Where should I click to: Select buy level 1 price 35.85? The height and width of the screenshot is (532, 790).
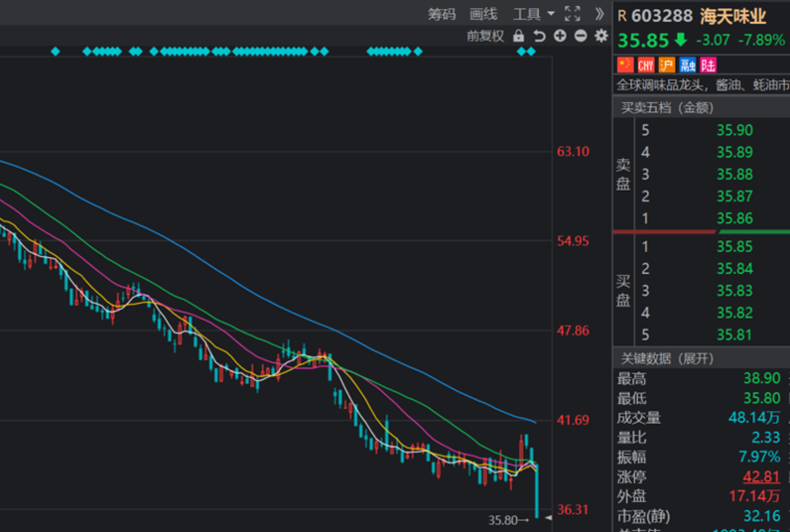pos(734,247)
